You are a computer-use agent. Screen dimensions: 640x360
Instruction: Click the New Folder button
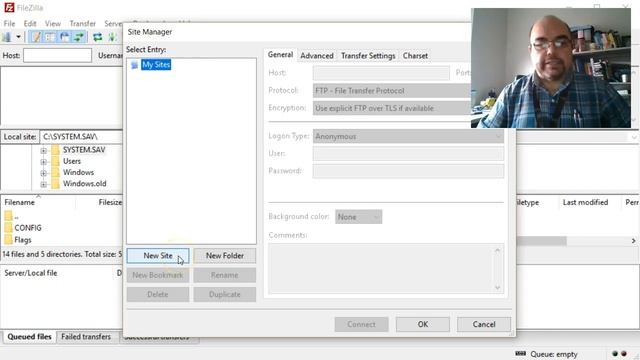(224, 256)
